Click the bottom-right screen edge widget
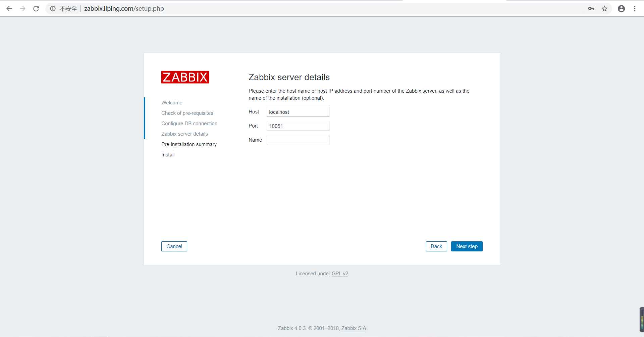 pyautogui.click(x=642, y=319)
